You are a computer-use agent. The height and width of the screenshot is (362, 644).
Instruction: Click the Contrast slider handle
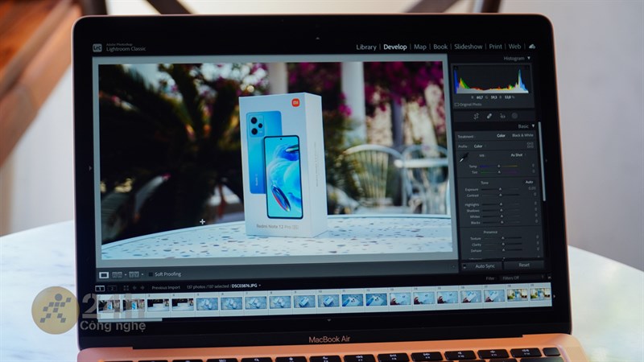500,195
